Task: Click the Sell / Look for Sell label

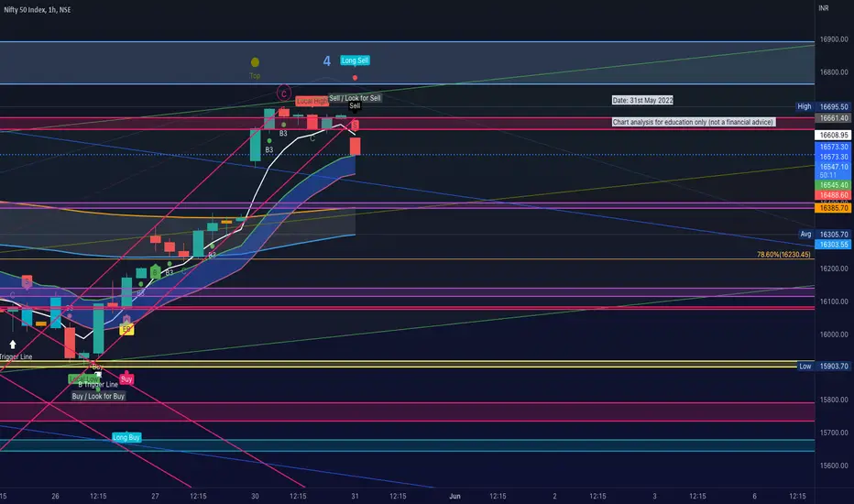Action: pos(355,98)
